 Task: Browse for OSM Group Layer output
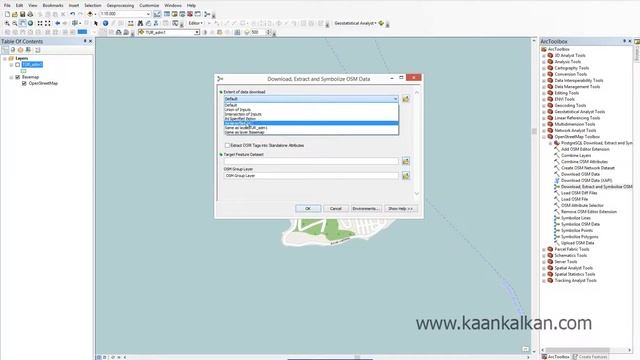point(405,176)
